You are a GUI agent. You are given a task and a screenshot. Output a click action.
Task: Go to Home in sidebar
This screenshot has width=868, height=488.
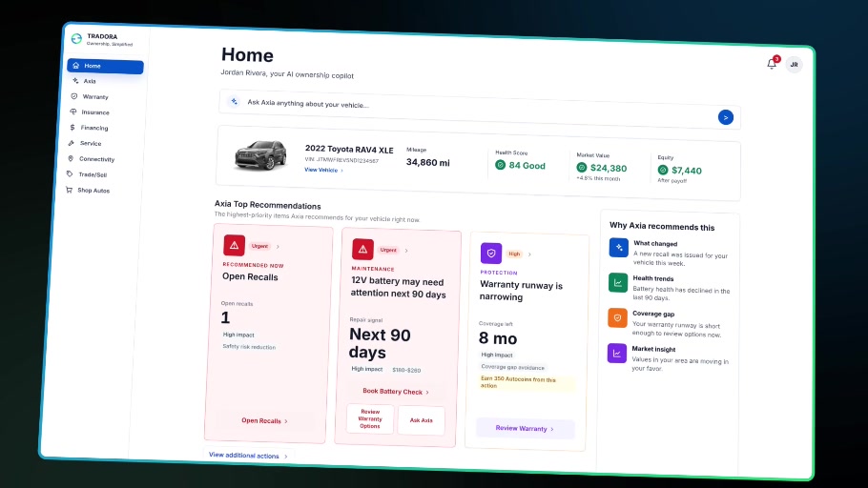click(105, 66)
